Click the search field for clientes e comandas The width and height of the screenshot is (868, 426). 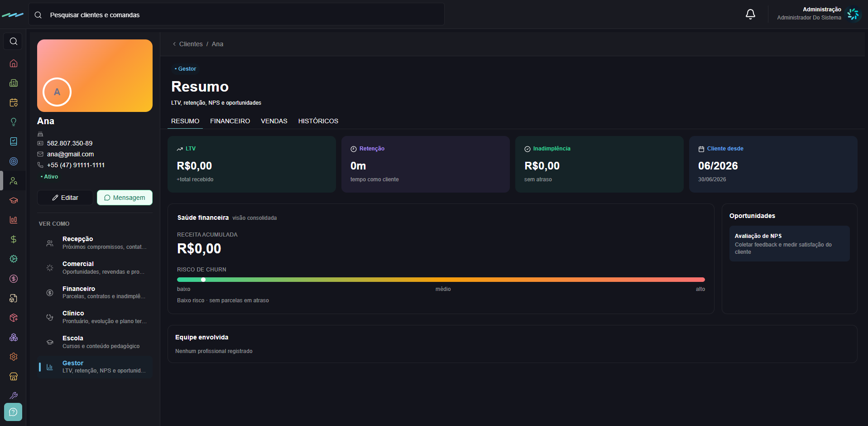[x=237, y=15]
